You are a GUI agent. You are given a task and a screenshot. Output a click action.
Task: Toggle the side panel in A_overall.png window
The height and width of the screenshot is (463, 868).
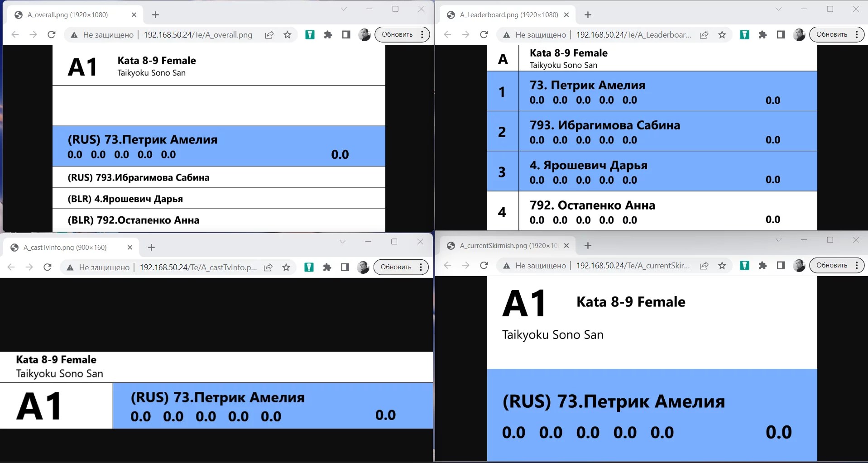346,35
